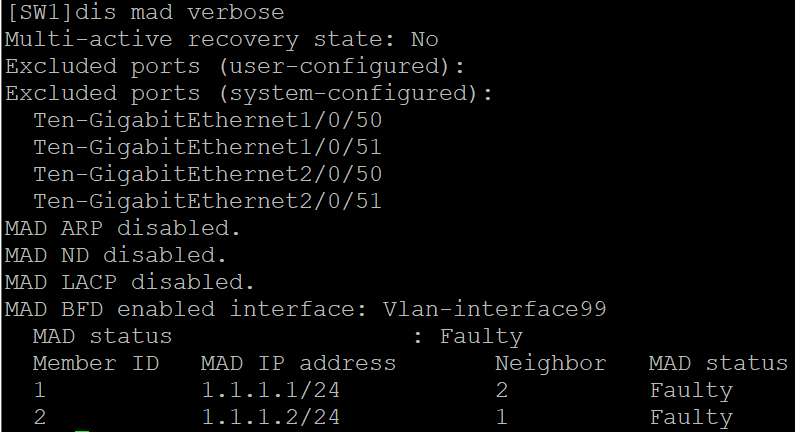Click the 'Excluded ports (system-configured)' line
Image resolution: width=795 pixels, height=432 pixels.
(x=249, y=94)
